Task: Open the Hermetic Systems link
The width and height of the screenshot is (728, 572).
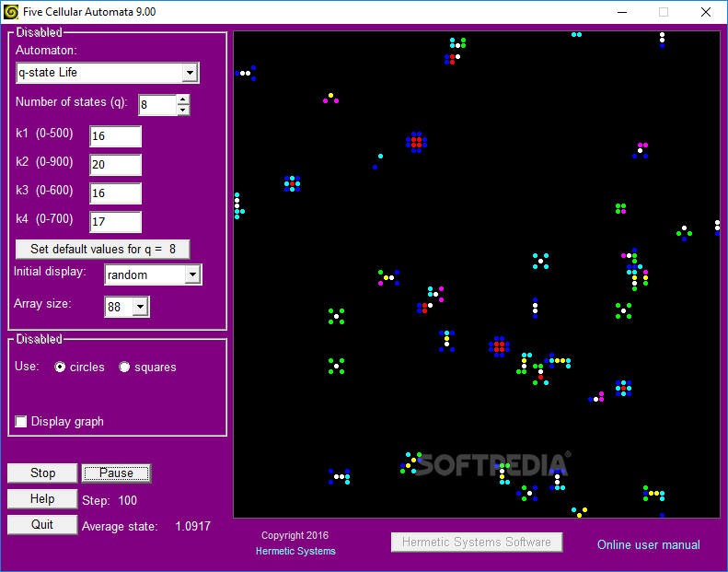Action: 295,551
